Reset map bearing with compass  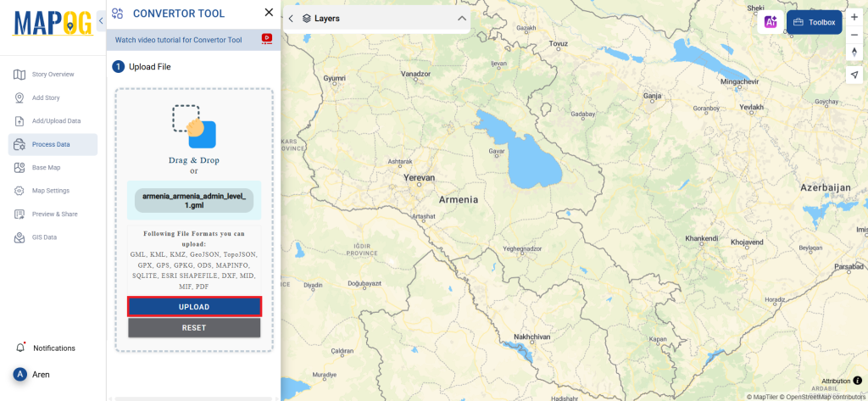click(854, 52)
